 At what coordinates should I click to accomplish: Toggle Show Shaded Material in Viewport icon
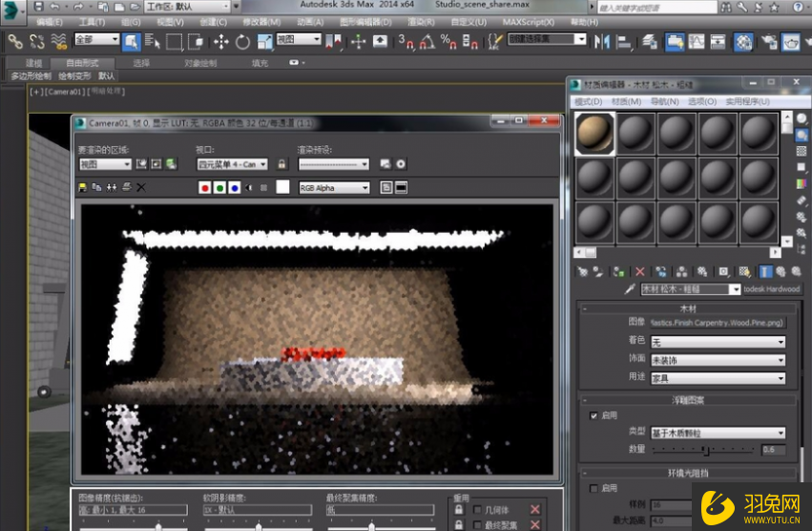point(744,271)
